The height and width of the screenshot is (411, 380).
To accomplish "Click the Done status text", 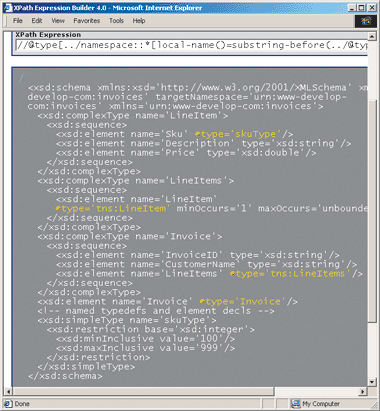I will click(22, 404).
